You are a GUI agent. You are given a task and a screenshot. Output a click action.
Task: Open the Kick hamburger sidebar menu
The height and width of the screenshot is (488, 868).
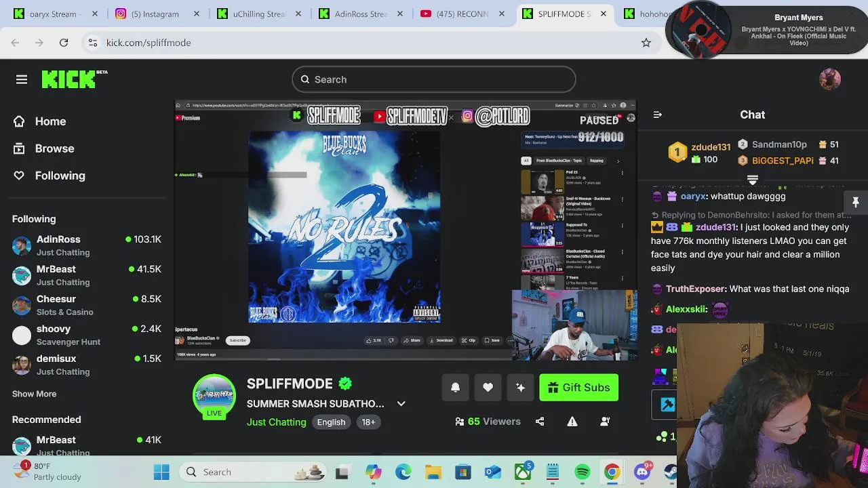pos(22,79)
